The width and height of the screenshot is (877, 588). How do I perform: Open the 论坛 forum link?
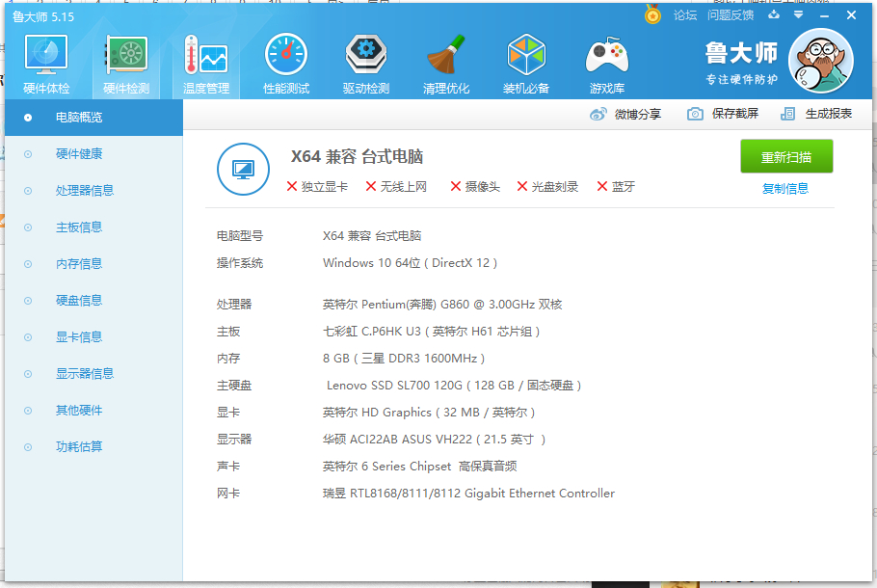tap(685, 15)
